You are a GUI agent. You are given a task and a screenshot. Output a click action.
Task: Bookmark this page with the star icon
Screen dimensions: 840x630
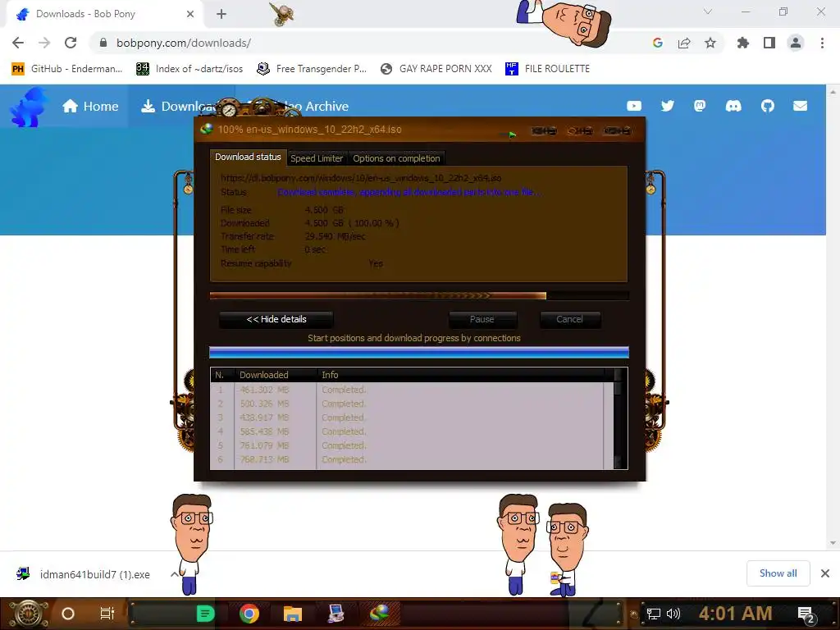tap(710, 43)
